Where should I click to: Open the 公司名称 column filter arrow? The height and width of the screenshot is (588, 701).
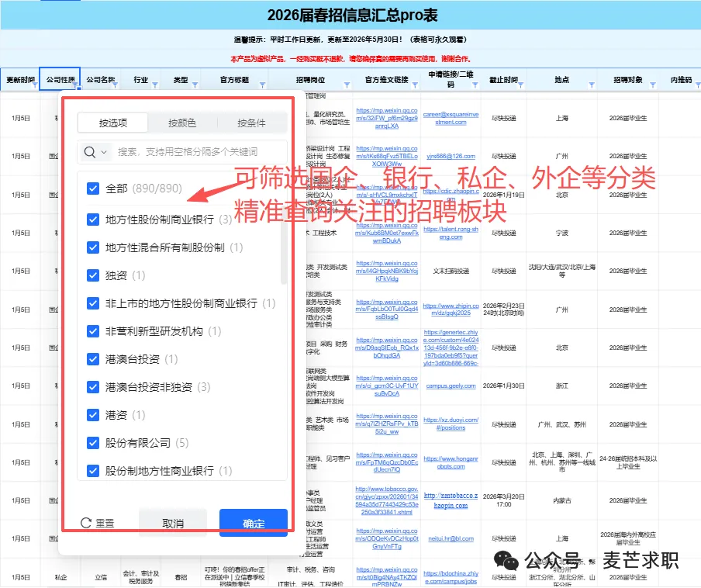pos(115,85)
